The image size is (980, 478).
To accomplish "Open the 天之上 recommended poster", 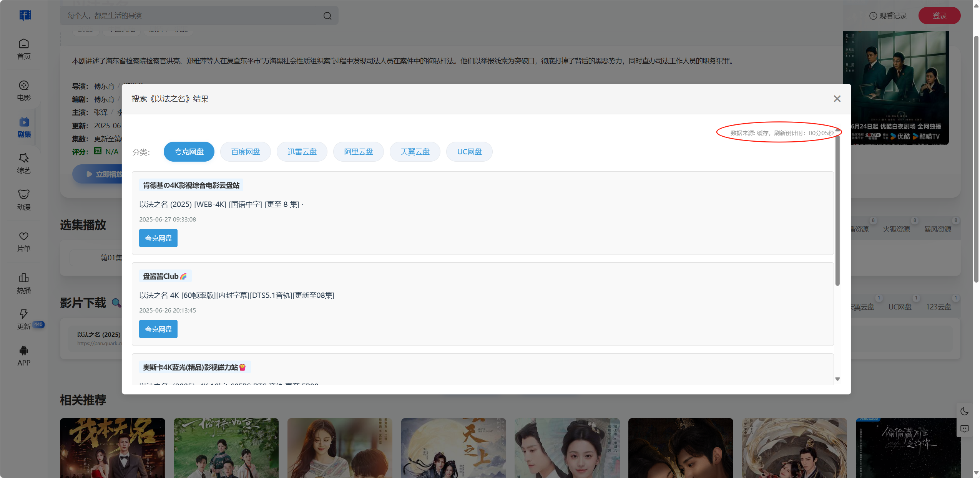I will click(453, 448).
